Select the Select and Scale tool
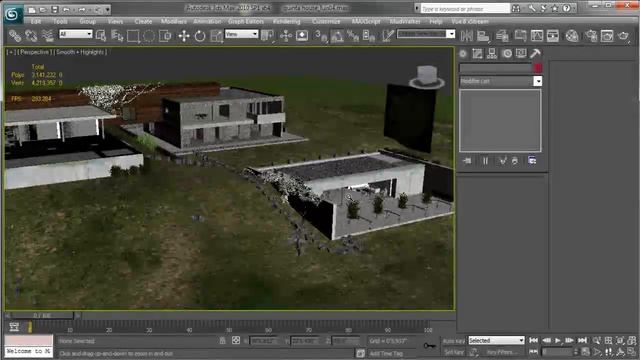 tap(216, 36)
